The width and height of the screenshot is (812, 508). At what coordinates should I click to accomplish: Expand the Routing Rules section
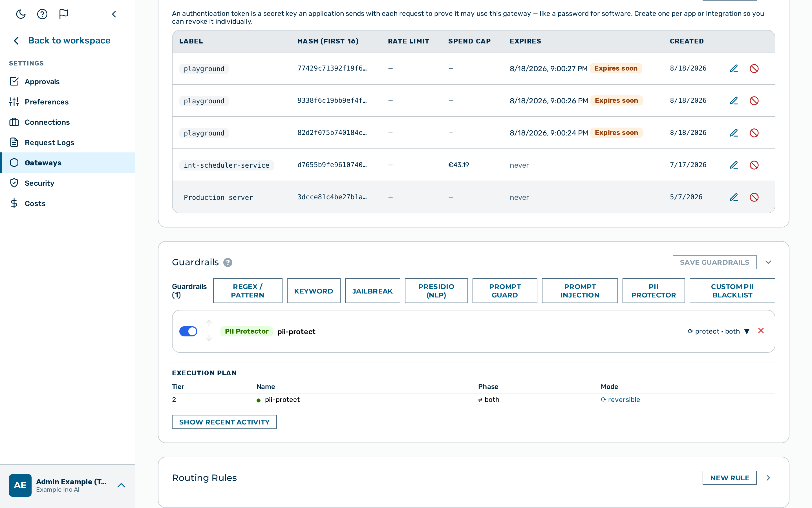[768, 478]
